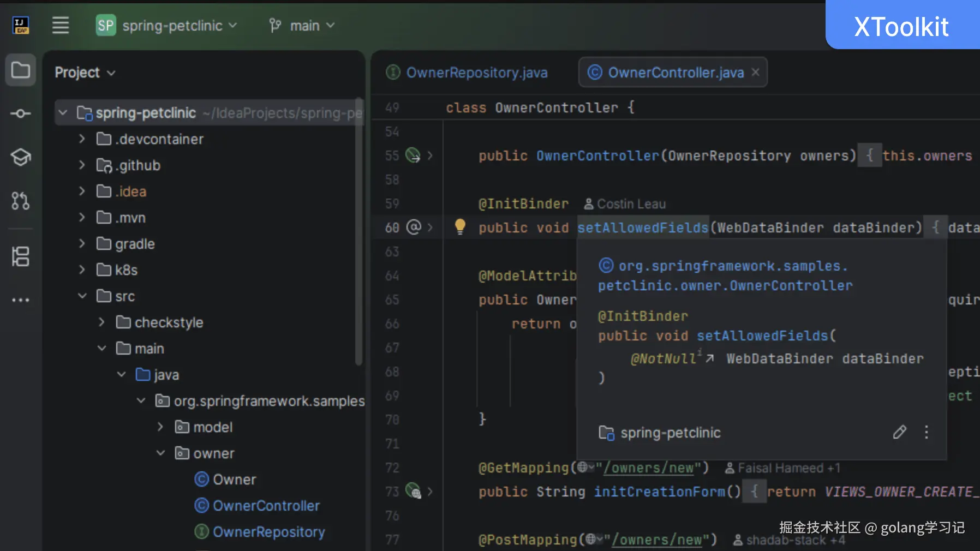The height and width of the screenshot is (551, 980).
Task: Click the yellow intention lightbulb icon
Action: tap(460, 226)
